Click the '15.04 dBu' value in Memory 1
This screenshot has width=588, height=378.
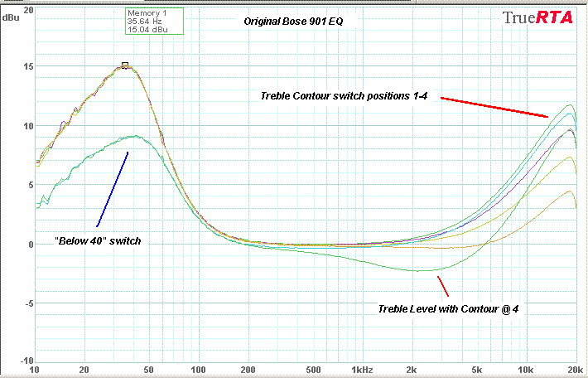point(147,29)
